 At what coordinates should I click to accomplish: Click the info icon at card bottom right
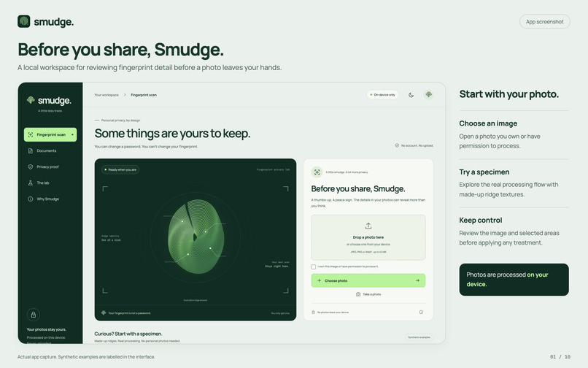click(421, 312)
